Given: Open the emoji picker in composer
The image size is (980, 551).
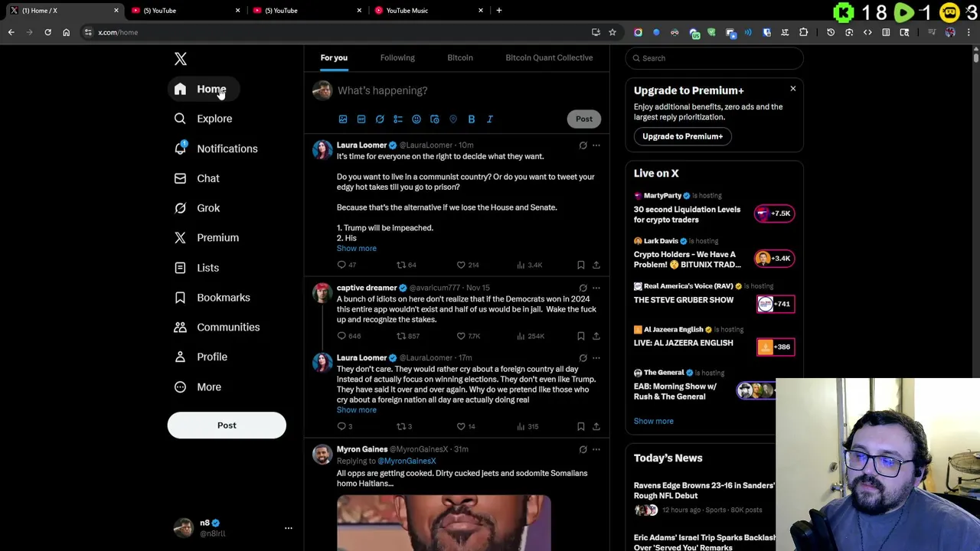Looking at the screenshot, I should click(x=416, y=119).
